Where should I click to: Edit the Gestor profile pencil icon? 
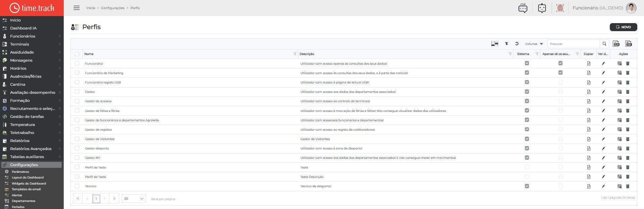(x=603, y=92)
